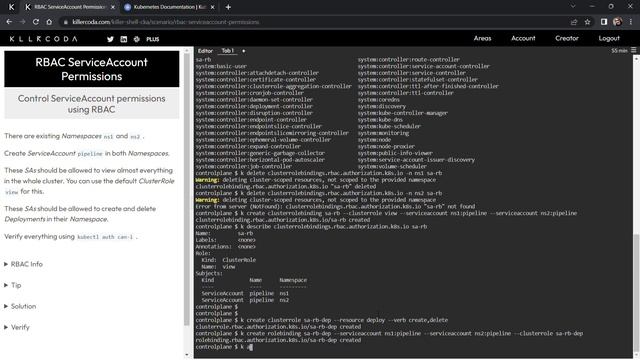
Task: Click 'Kind: ClusterRole' line in terminal
Action: tap(229, 260)
